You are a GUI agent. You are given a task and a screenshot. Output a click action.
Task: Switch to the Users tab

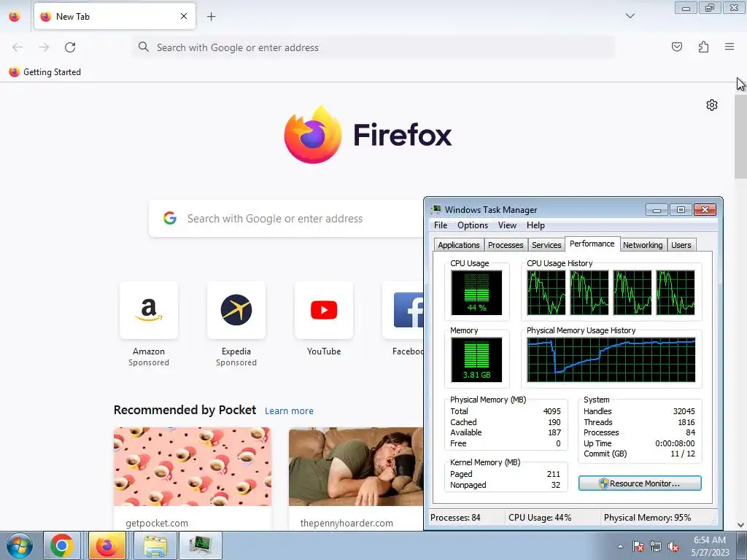pyautogui.click(x=681, y=245)
